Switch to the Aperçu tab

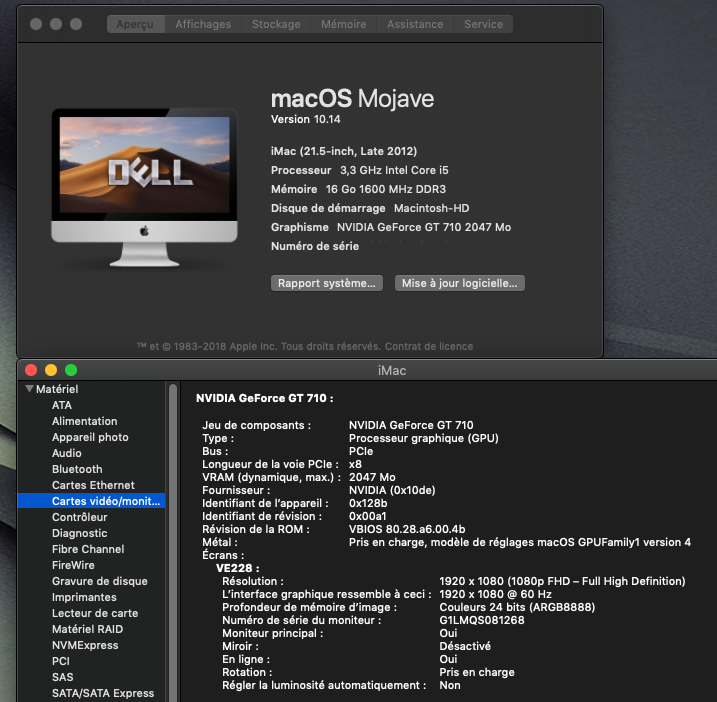click(135, 24)
